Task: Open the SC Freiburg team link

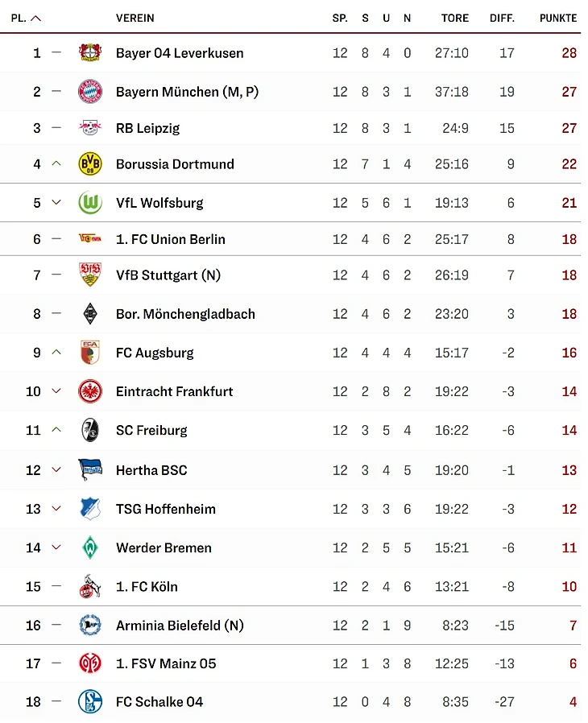Action: 151,430
